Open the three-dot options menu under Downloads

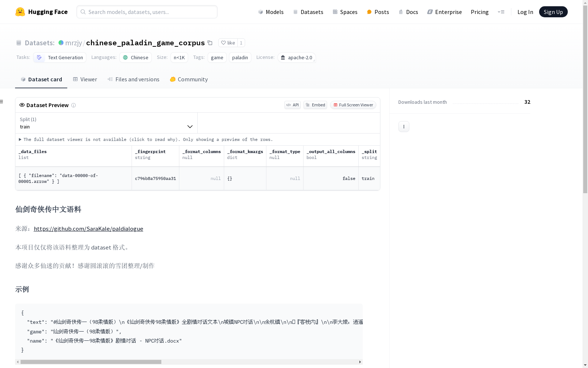click(404, 127)
